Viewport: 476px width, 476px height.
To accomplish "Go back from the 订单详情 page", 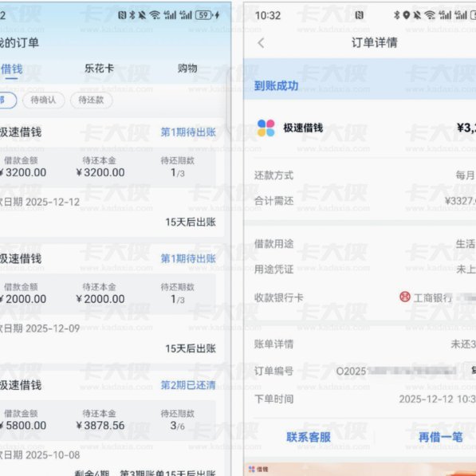I will (x=261, y=43).
